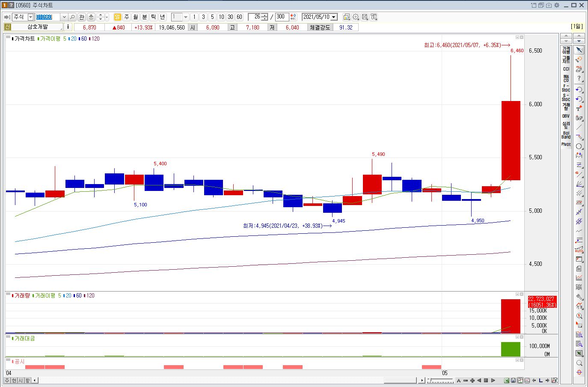Switch chart to 년 (yearly) period
588x387 pixels.
coord(162,17)
